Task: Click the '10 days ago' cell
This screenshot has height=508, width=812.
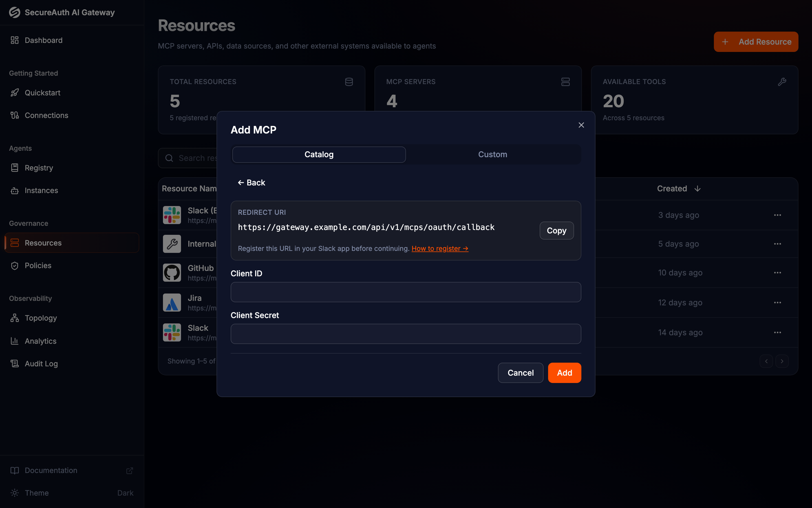Action: (680, 272)
